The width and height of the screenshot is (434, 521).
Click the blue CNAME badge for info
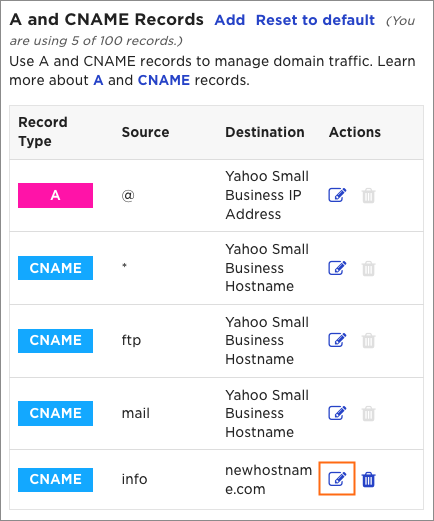click(x=55, y=480)
